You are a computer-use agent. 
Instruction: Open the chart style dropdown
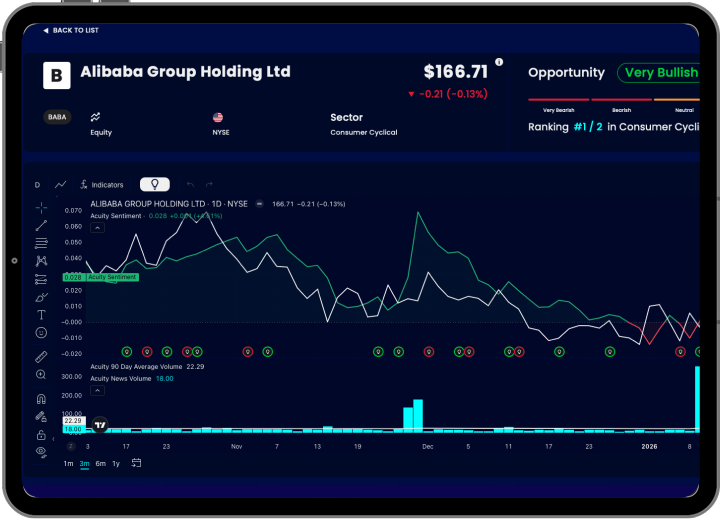tap(61, 184)
